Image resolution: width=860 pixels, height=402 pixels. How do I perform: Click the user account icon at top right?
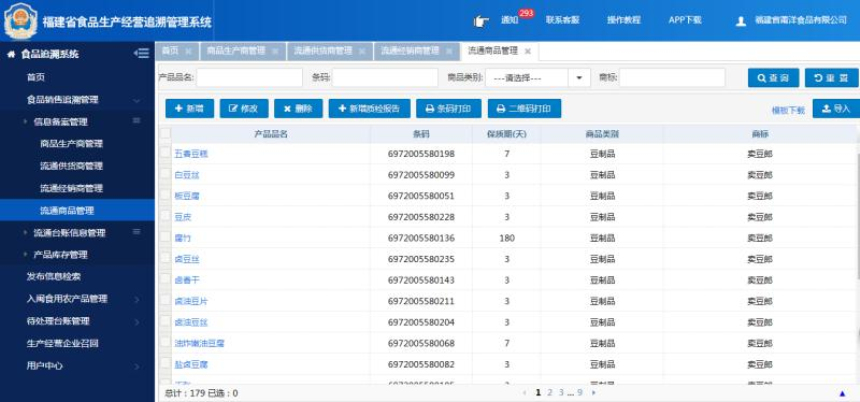[x=741, y=21]
